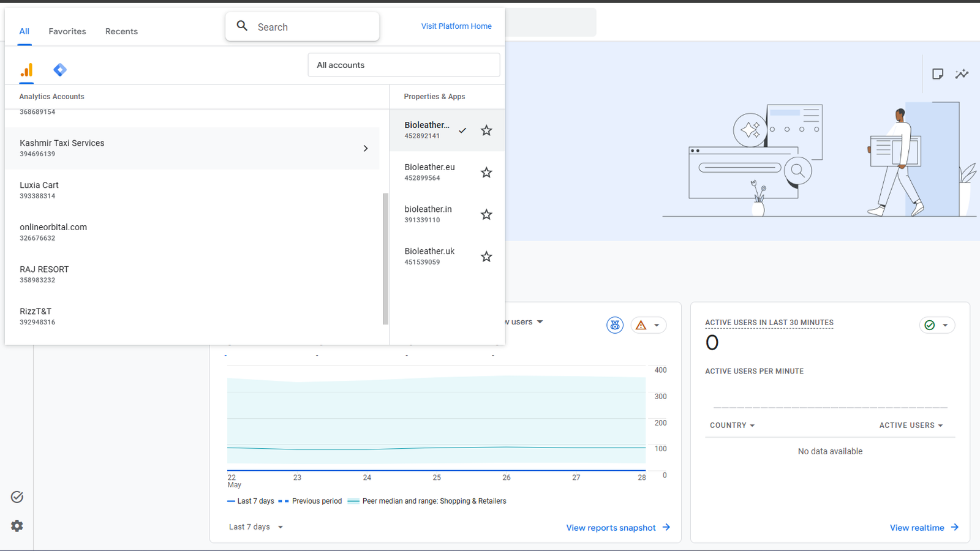Click the Peer median legend entry
The height and width of the screenshot is (551, 980).
pyautogui.click(x=427, y=501)
